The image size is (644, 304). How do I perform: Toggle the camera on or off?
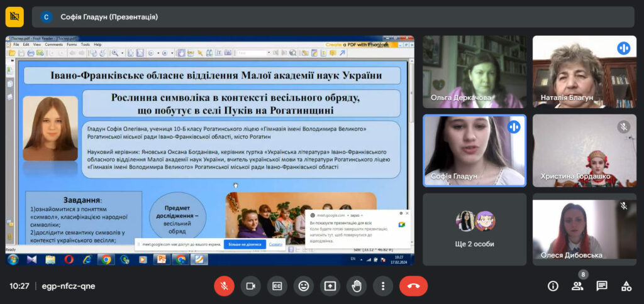250,286
